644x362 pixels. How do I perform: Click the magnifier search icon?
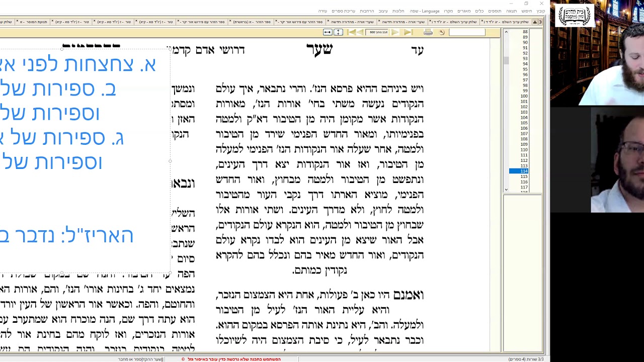(442, 32)
